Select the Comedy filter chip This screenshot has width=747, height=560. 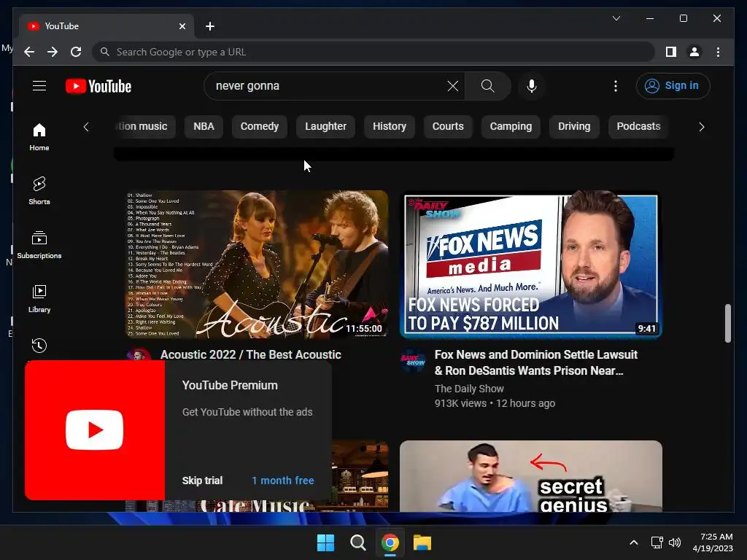pyautogui.click(x=260, y=127)
